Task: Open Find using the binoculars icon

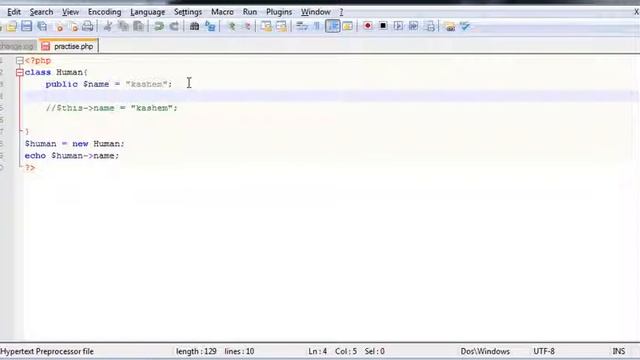Action: [194, 27]
